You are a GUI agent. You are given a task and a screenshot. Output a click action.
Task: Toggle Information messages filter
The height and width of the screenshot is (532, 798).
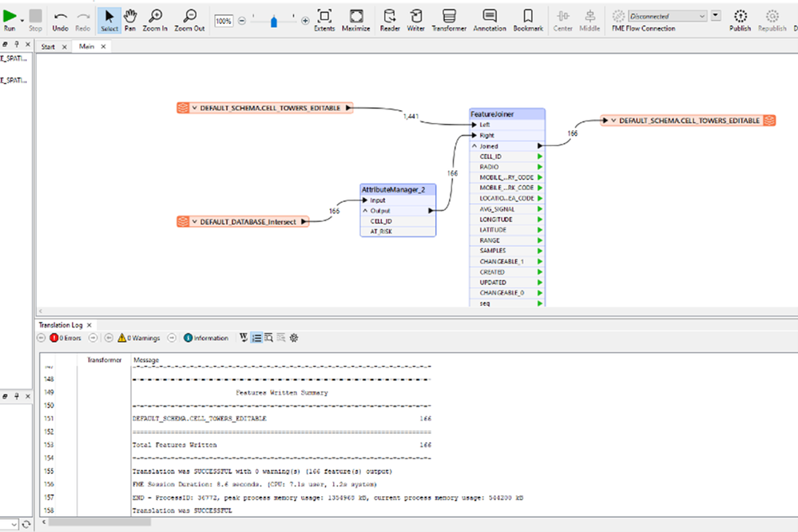[205, 338]
